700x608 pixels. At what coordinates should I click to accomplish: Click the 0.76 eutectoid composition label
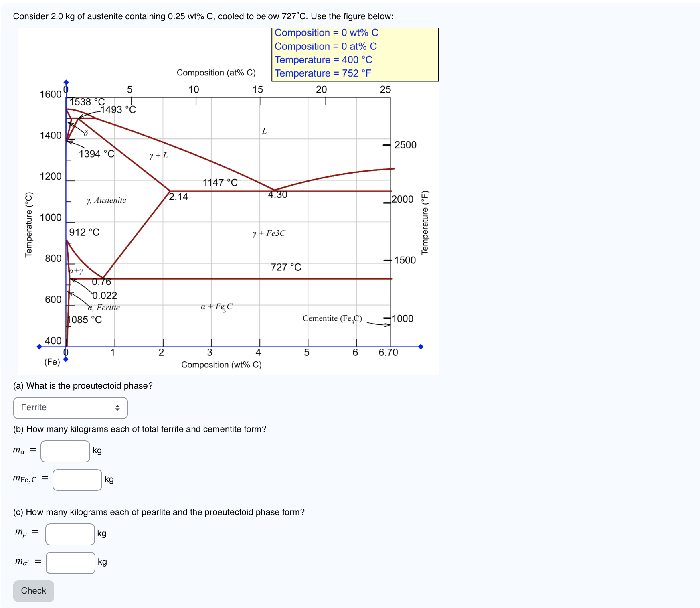101,282
